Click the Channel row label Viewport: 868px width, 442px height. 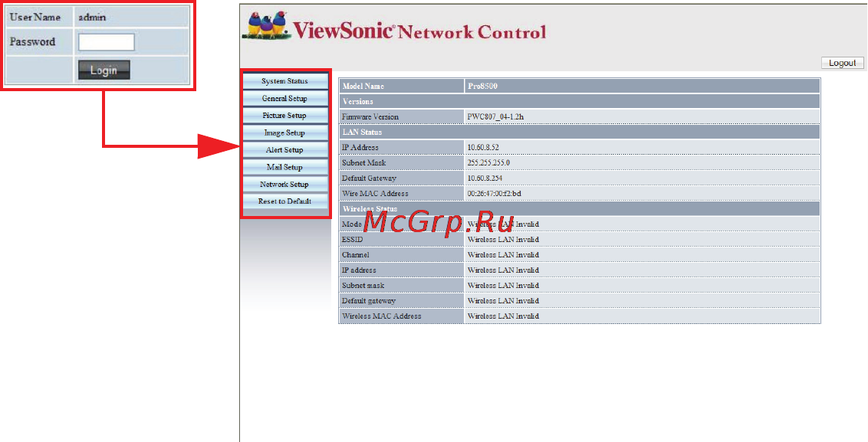pos(355,255)
